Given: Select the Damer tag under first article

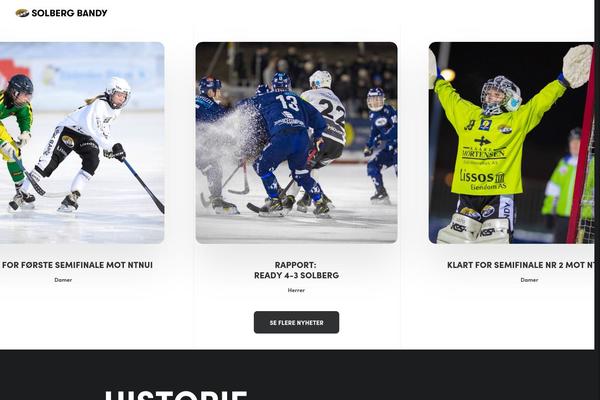Looking at the screenshot, I should 63,280.
